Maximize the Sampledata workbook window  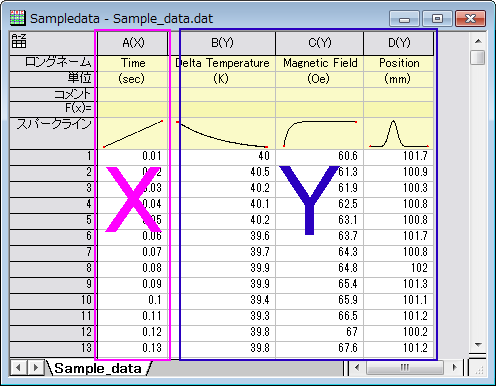click(437, 18)
